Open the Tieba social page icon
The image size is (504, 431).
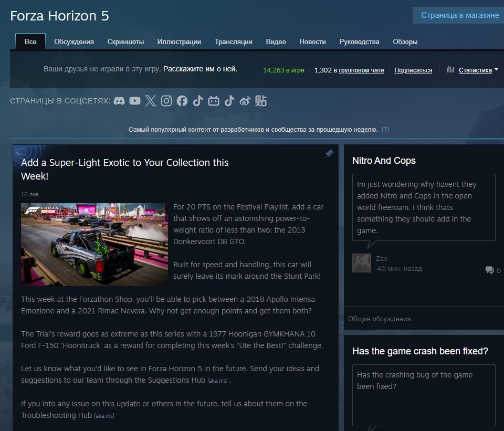[261, 101]
